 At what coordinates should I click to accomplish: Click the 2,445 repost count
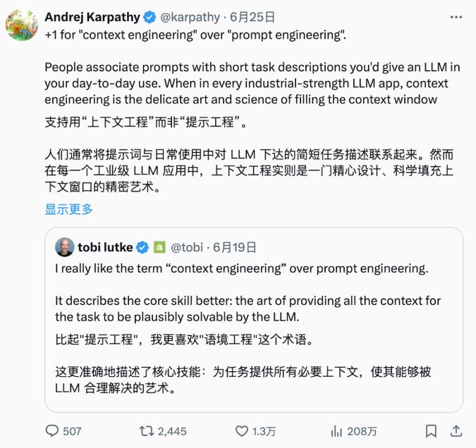pos(172,431)
